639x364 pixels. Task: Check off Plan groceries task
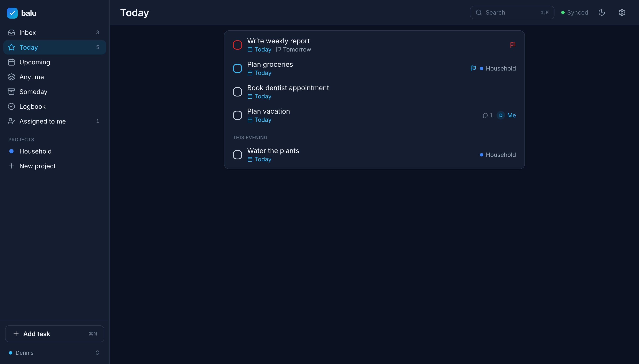(237, 68)
